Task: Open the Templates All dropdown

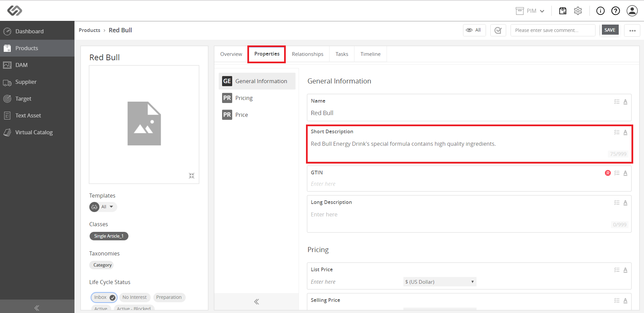Action: (103, 207)
